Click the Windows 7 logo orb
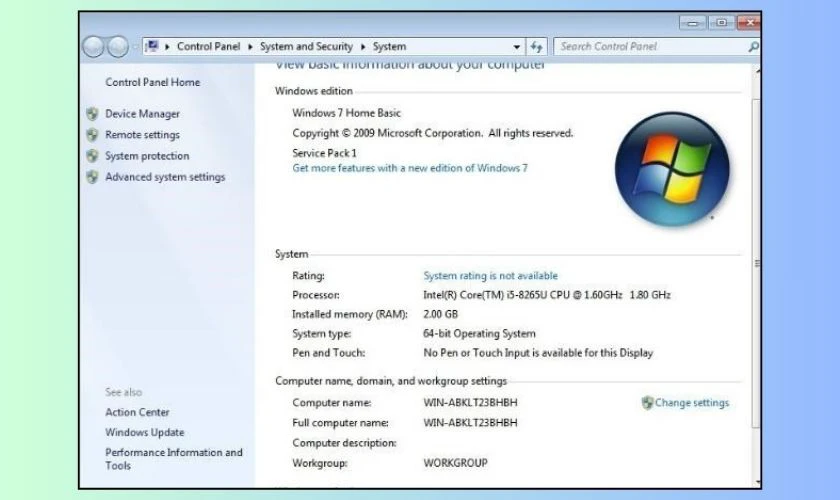 672,169
